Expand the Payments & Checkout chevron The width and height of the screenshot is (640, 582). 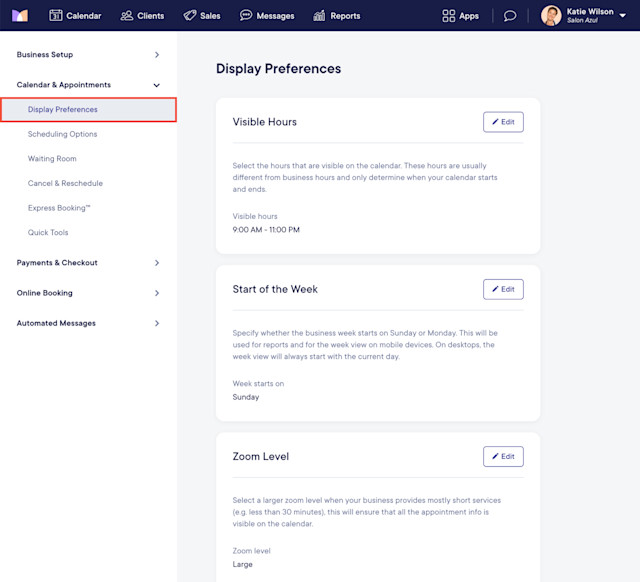click(x=157, y=263)
